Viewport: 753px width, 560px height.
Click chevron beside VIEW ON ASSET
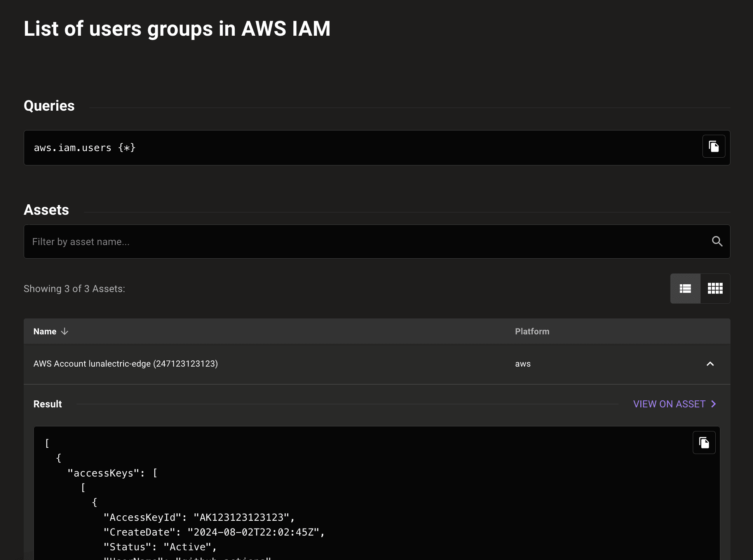coord(714,404)
